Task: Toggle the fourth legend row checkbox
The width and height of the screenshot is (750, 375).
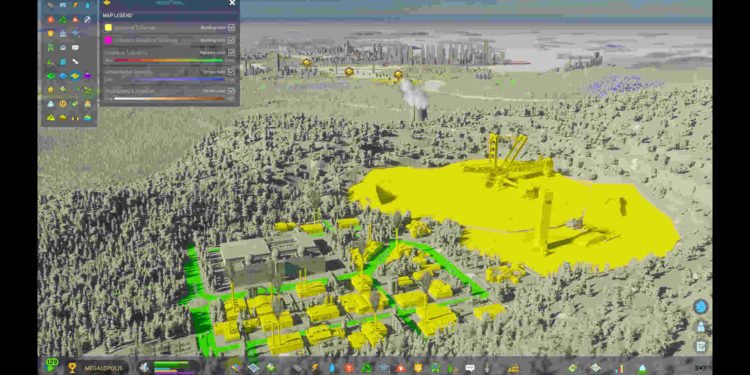Action: (x=231, y=72)
